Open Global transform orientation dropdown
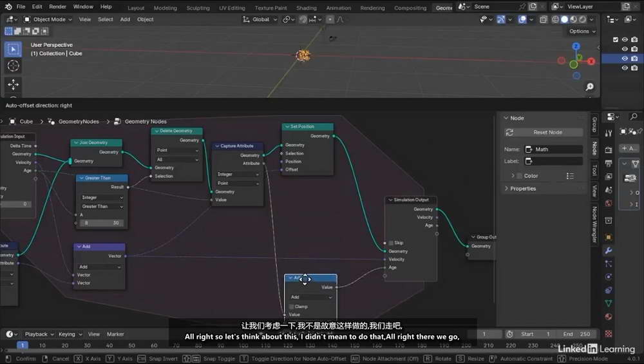644x364 pixels. point(260,19)
